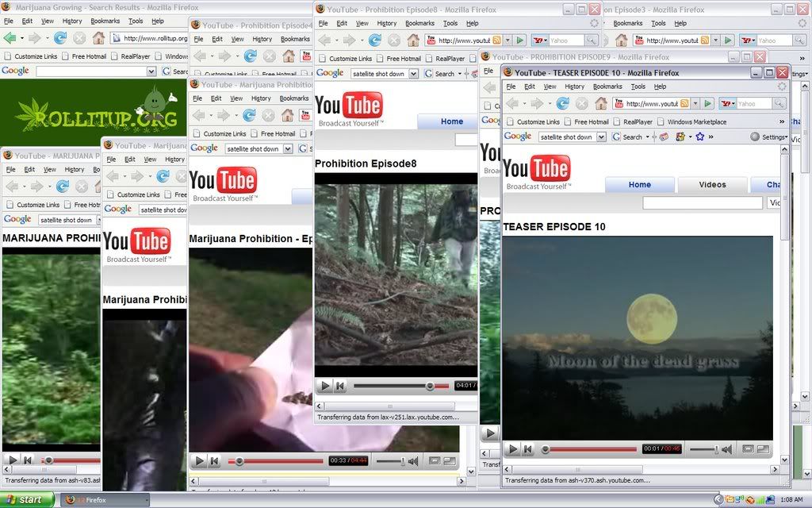This screenshot has width=812, height=508.
Task: Click Reload in the Prohibition Episode8 window
Action: (375, 40)
